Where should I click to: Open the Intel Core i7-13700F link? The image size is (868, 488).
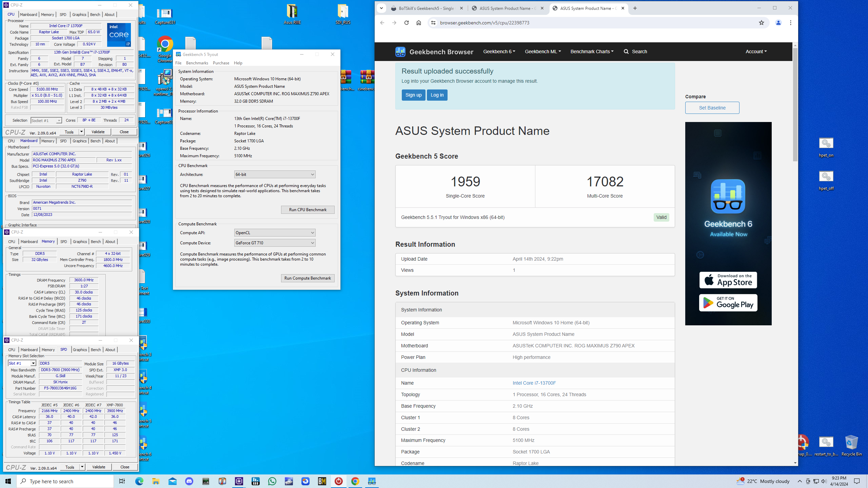[534, 383]
